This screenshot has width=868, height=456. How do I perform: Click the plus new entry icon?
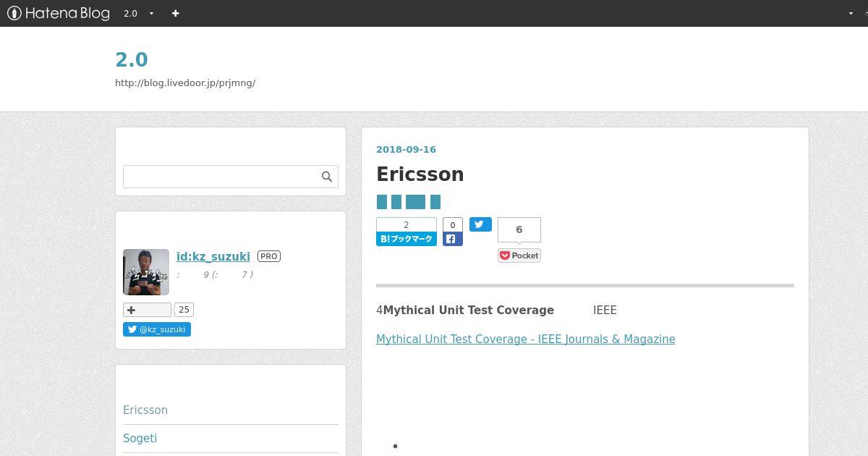point(175,13)
